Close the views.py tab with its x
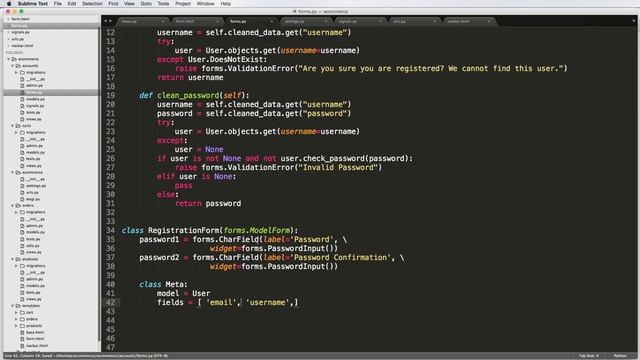This screenshot has height=360, width=640. [163, 21]
